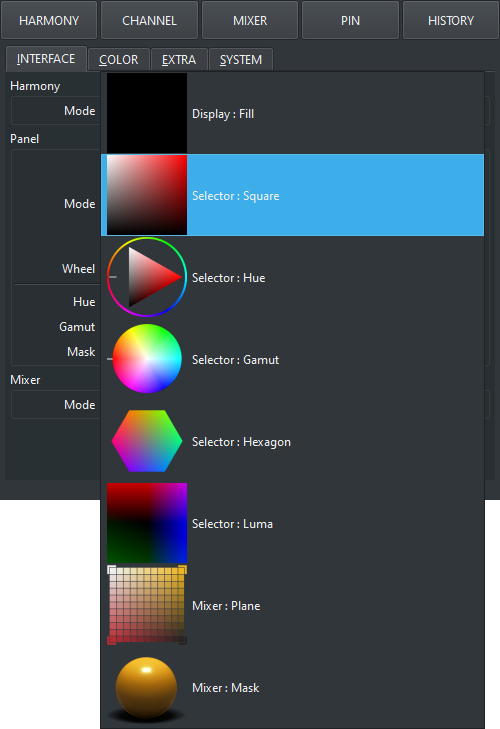Click the 'Selector : Luma' option text
Image resolution: width=500 pixels, height=729 pixels.
[232, 524]
